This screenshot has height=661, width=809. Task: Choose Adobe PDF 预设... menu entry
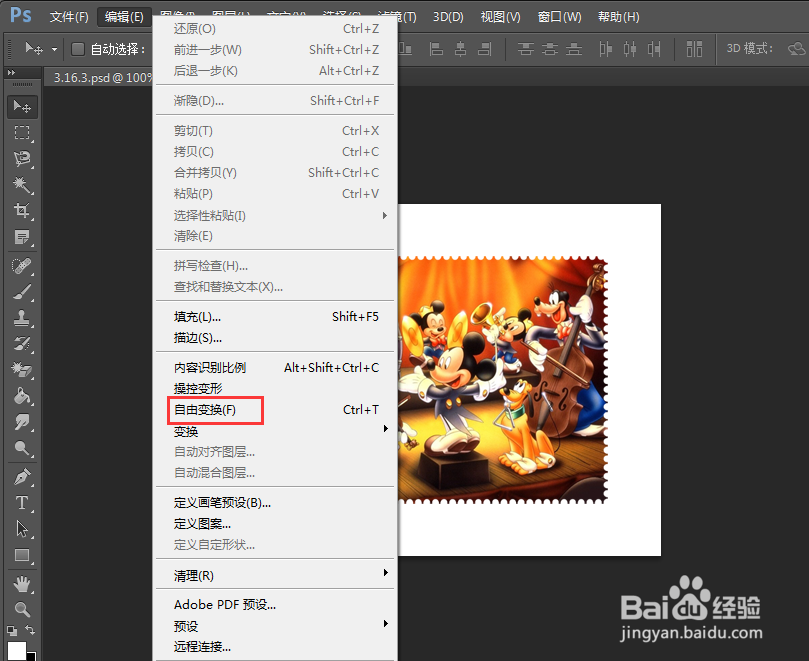click(x=276, y=604)
